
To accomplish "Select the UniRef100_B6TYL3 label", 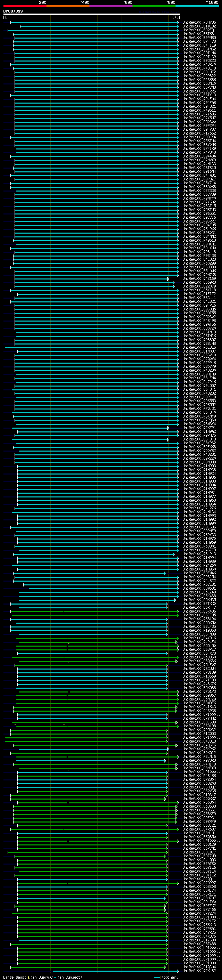I will 199,95.
